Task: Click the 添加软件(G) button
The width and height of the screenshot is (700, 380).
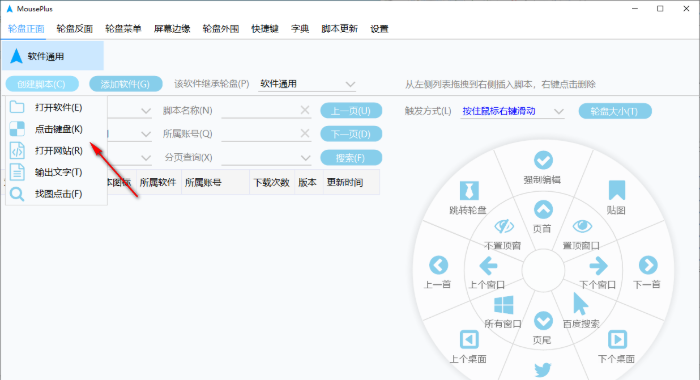Action: [125, 84]
